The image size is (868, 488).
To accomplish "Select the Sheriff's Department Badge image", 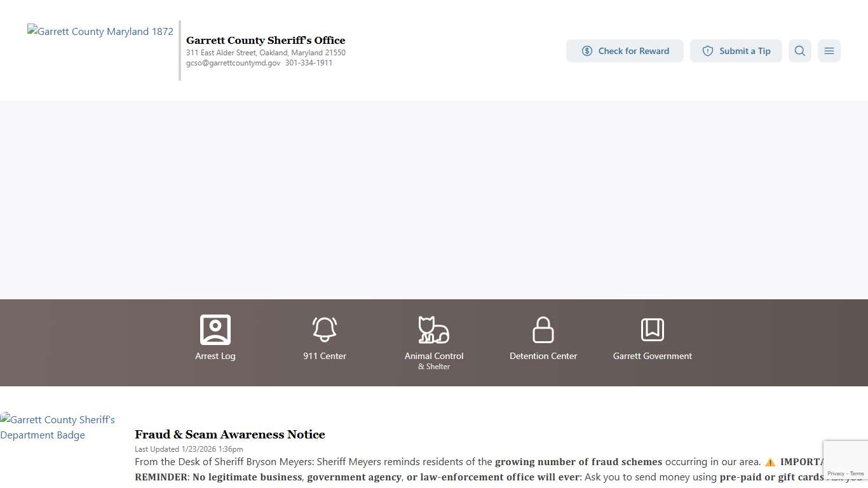I will [x=57, y=427].
